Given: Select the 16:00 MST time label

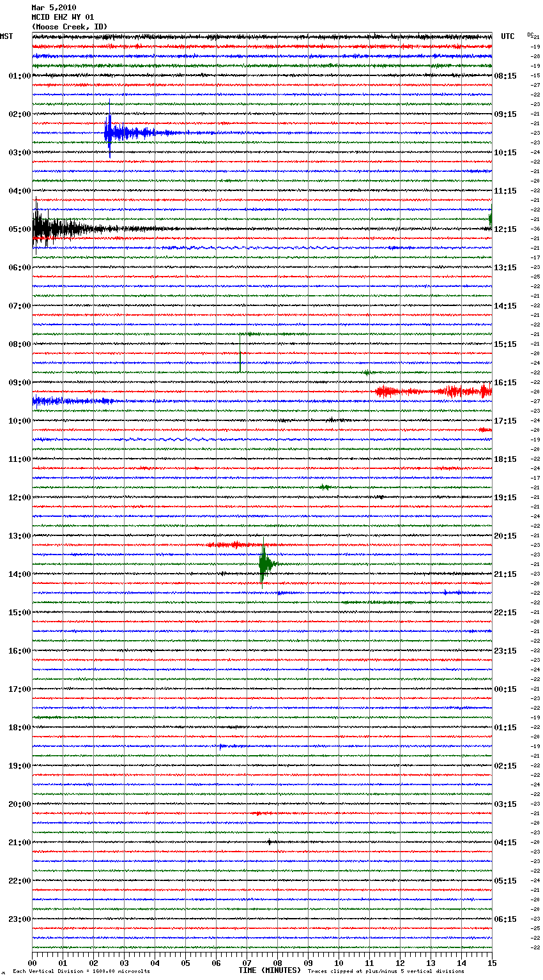Looking at the screenshot, I should coord(20,651).
